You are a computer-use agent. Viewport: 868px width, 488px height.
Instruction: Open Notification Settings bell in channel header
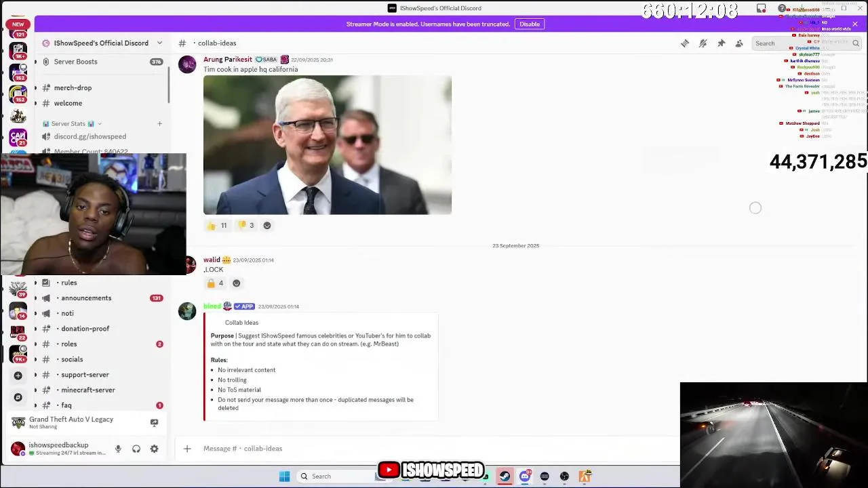[x=703, y=43]
